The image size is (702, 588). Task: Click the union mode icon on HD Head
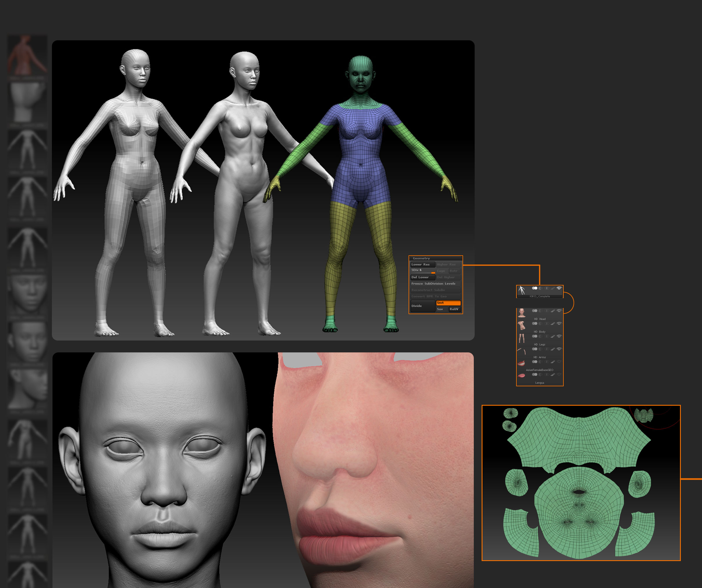pos(535,311)
